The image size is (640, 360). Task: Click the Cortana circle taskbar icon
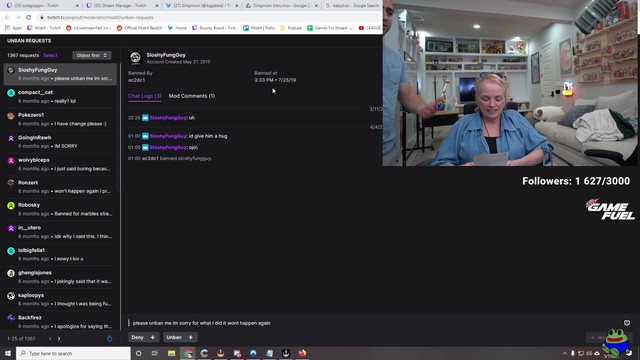coord(139,353)
